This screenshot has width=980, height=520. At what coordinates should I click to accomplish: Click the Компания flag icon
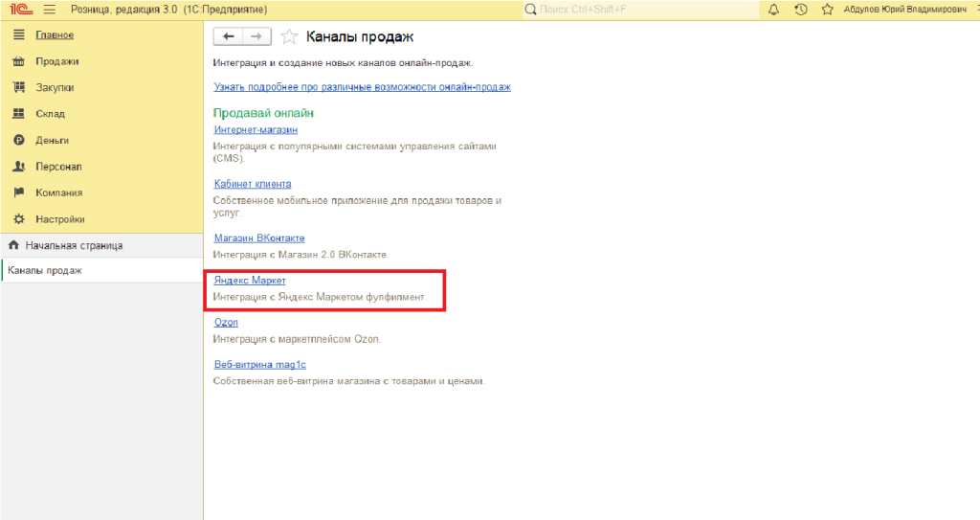[x=19, y=192]
